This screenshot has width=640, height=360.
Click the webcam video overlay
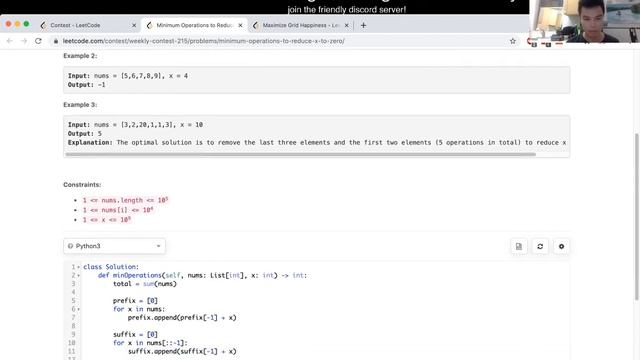pos(584,21)
